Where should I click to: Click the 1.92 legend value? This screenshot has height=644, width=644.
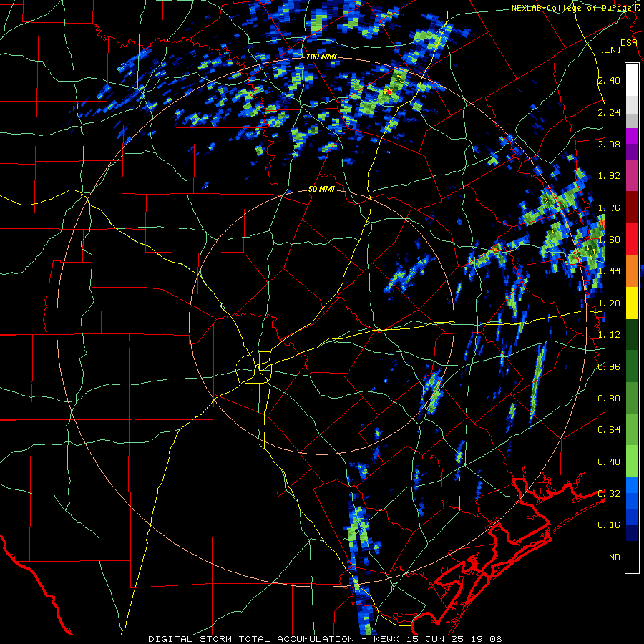pos(609,176)
